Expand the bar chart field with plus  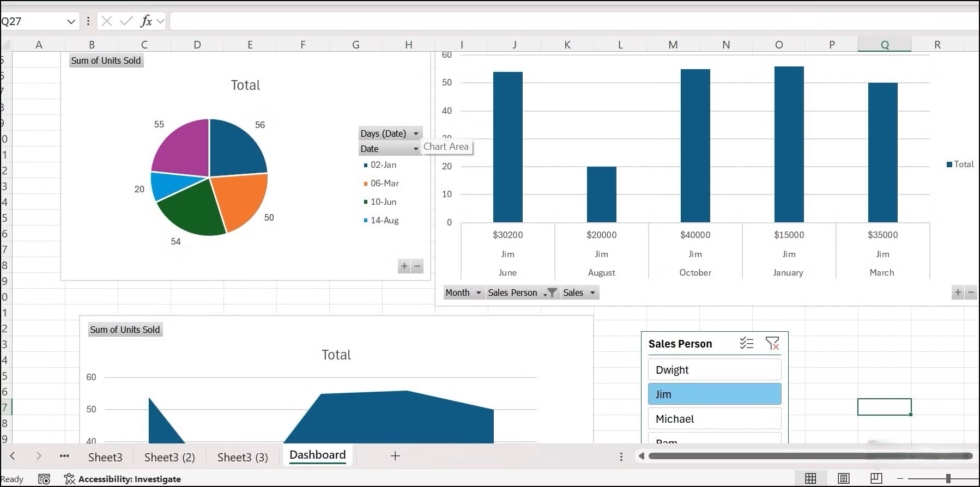[x=958, y=293]
